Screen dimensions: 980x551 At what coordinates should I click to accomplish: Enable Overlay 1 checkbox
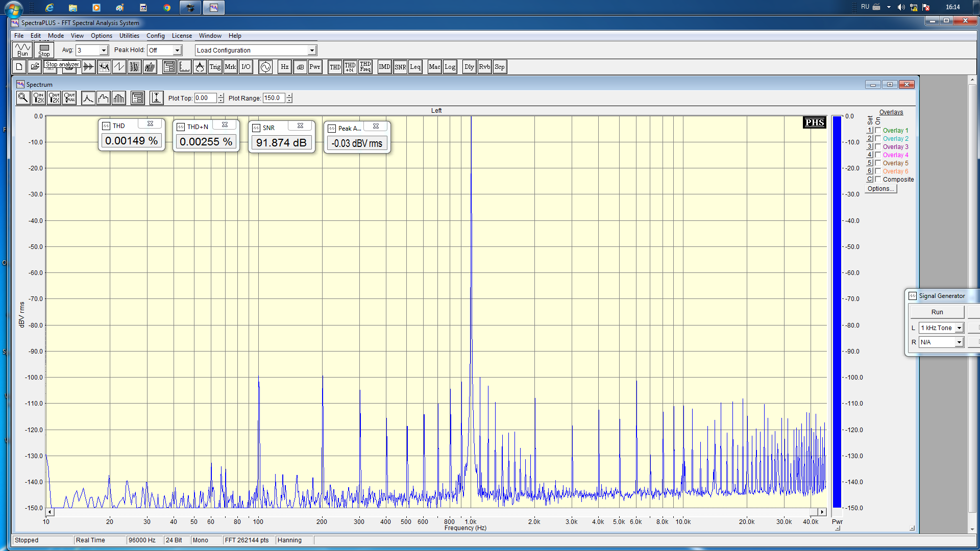tap(878, 130)
